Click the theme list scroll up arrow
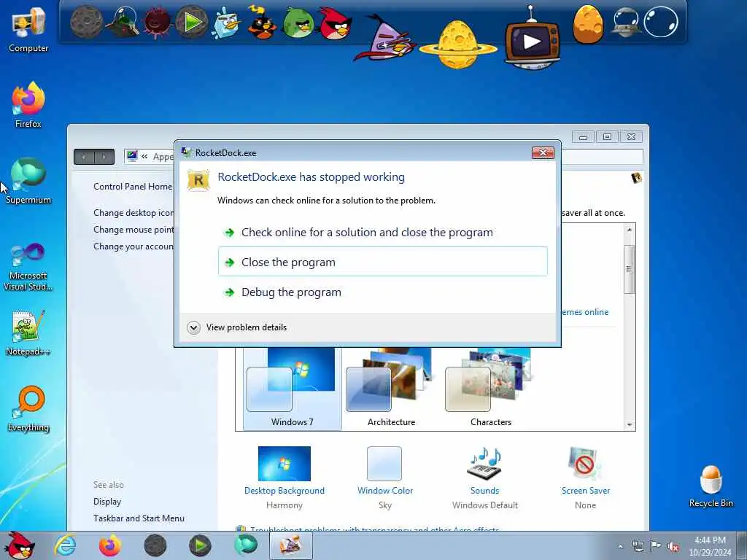This screenshot has width=747, height=560. (x=630, y=230)
